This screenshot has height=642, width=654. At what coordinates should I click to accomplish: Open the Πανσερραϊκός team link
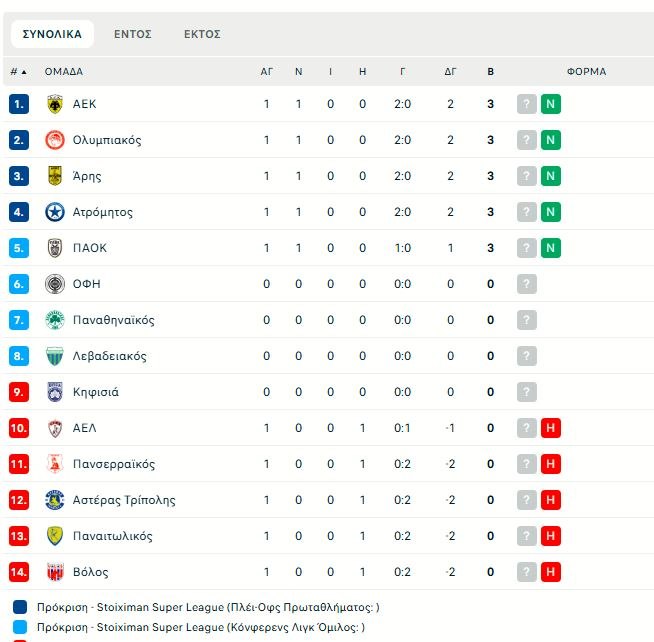tap(114, 464)
